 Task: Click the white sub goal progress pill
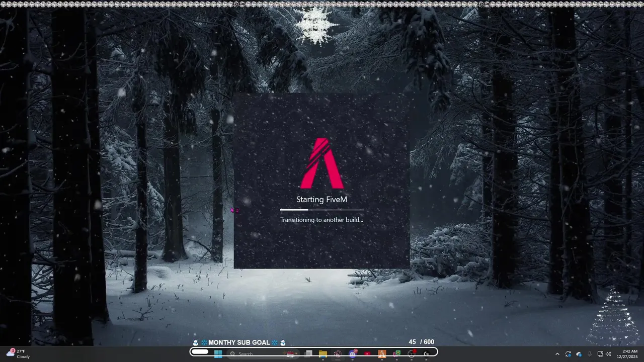coord(200,351)
